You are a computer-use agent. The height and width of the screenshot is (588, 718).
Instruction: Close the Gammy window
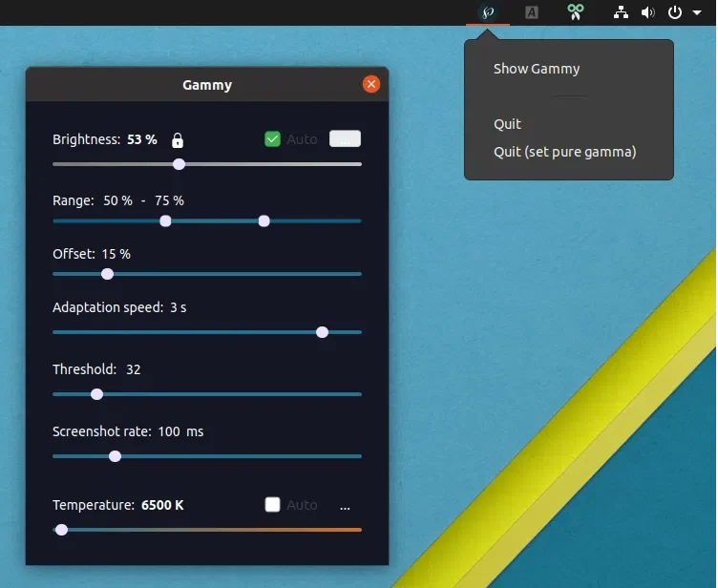(370, 84)
